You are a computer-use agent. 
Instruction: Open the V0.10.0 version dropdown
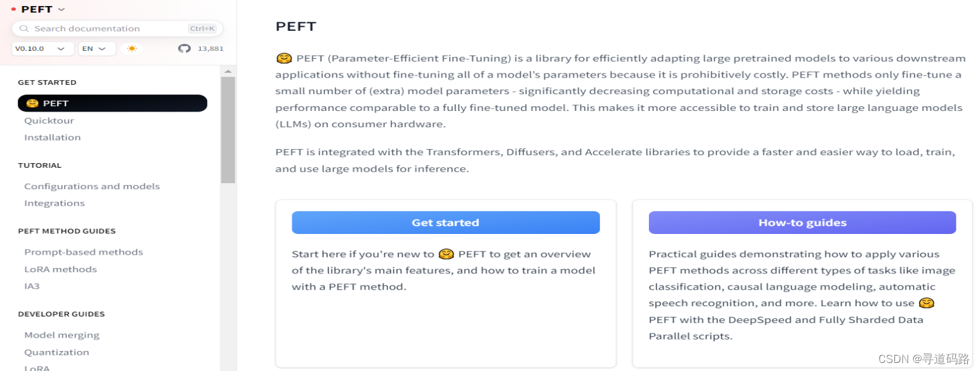coord(43,49)
